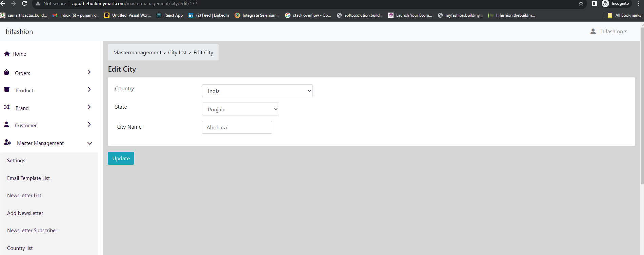Click the Brand shuffle icon
The width and height of the screenshot is (644, 255).
pyautogui.click(x=7, y=107)
